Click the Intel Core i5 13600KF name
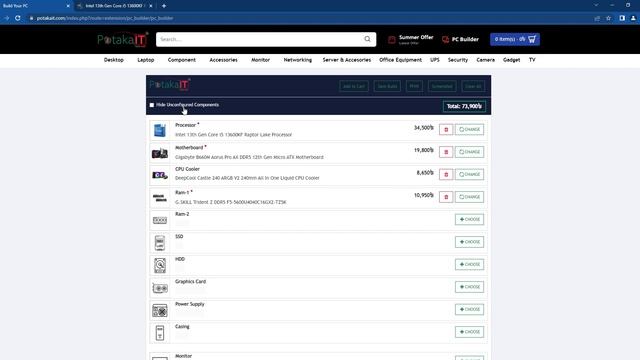 (x=233, y=135)
